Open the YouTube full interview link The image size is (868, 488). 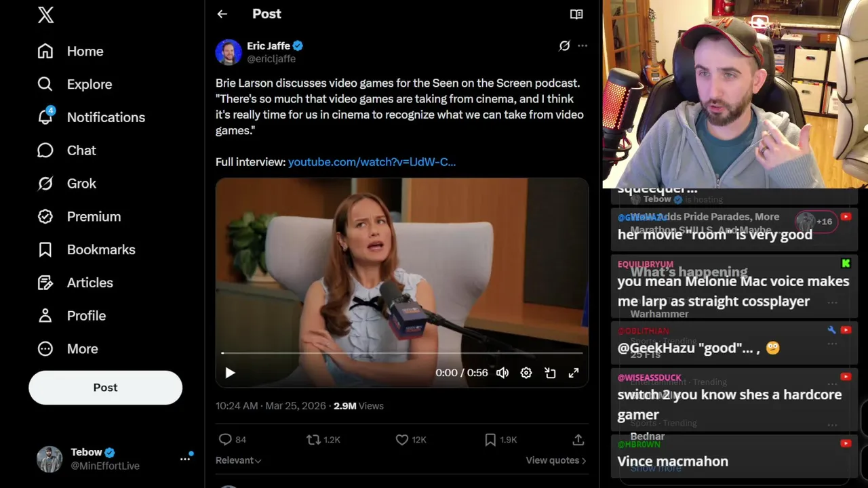[x=372, y=162]
